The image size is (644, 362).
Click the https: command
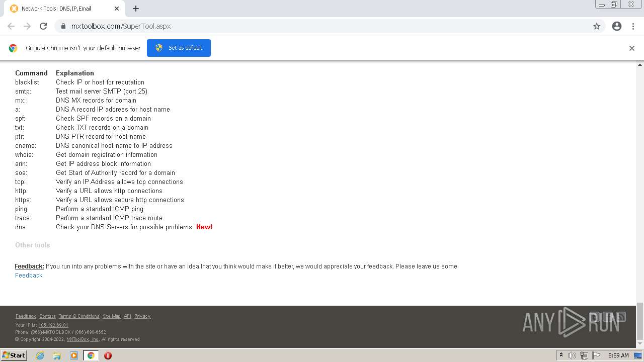[22, 200]
